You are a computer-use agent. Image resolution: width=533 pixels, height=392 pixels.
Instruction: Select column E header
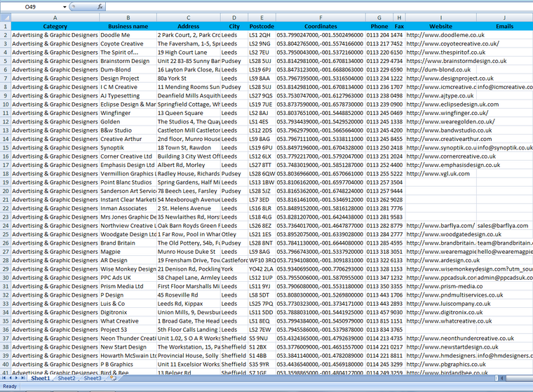(262, 18)
